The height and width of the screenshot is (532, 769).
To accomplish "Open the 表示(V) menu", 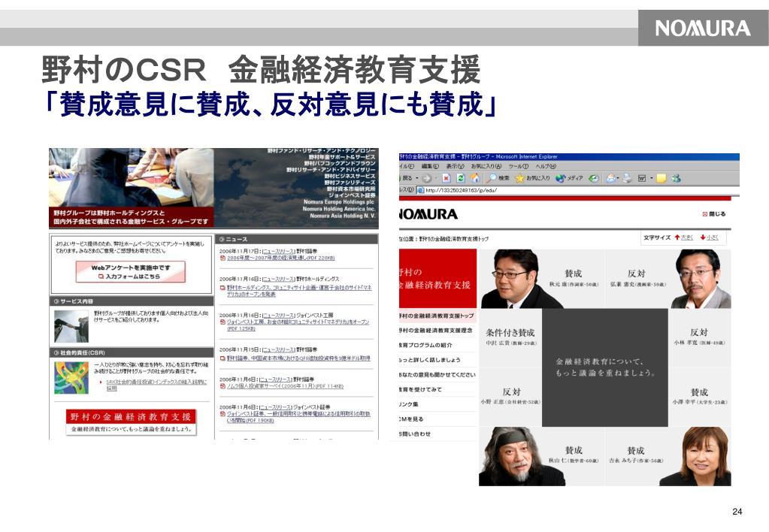I will point(455,167).
